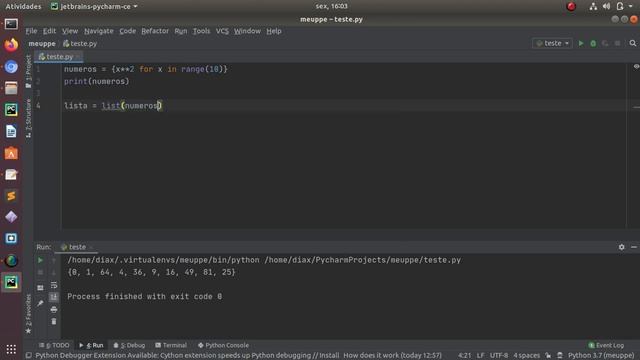Open the File menu

pyautogui.click(x=31, y=31)
